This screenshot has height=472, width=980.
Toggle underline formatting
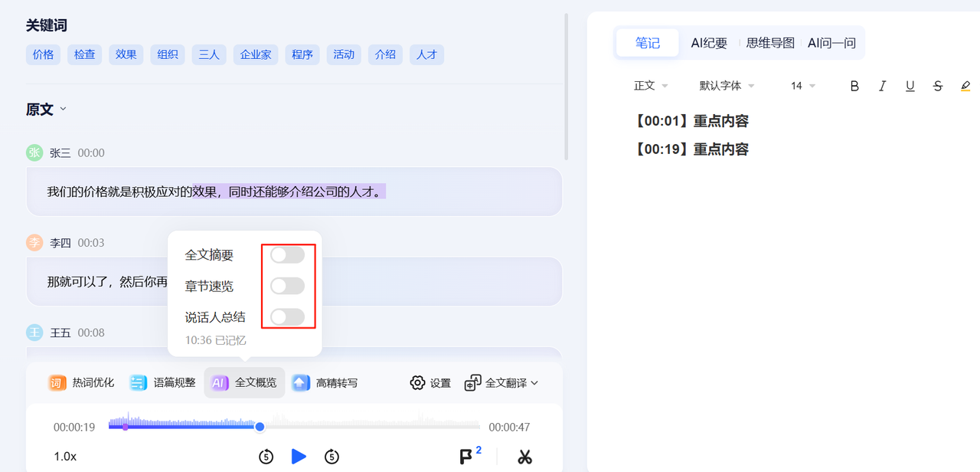(910, 86)
